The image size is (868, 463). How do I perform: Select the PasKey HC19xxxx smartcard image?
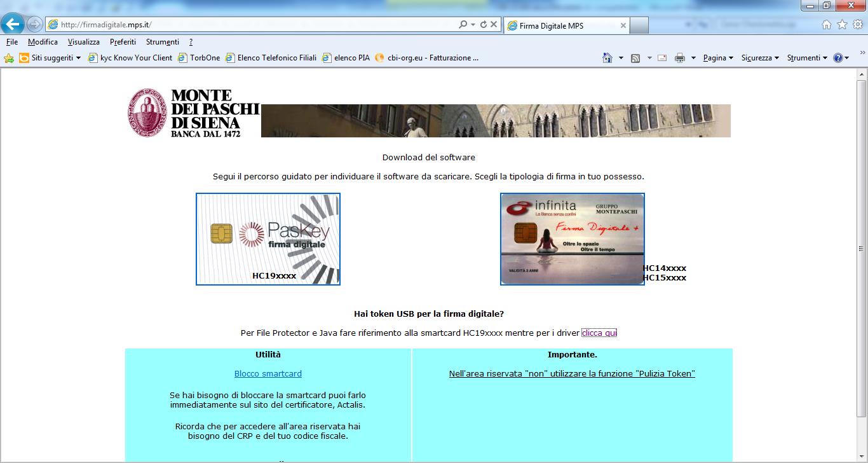tap(268, 239)
